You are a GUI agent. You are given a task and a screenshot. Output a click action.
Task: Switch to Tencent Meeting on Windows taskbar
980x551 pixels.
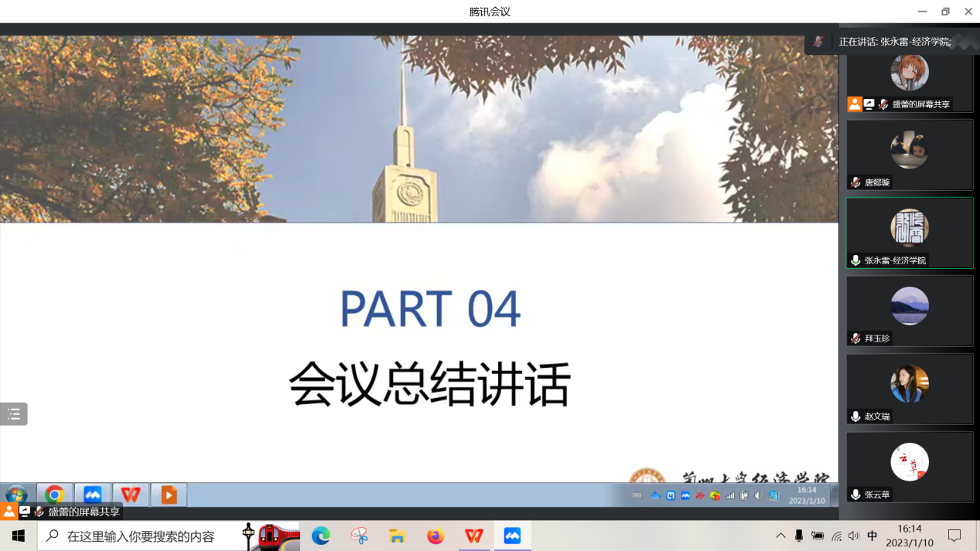coord(512,536)
